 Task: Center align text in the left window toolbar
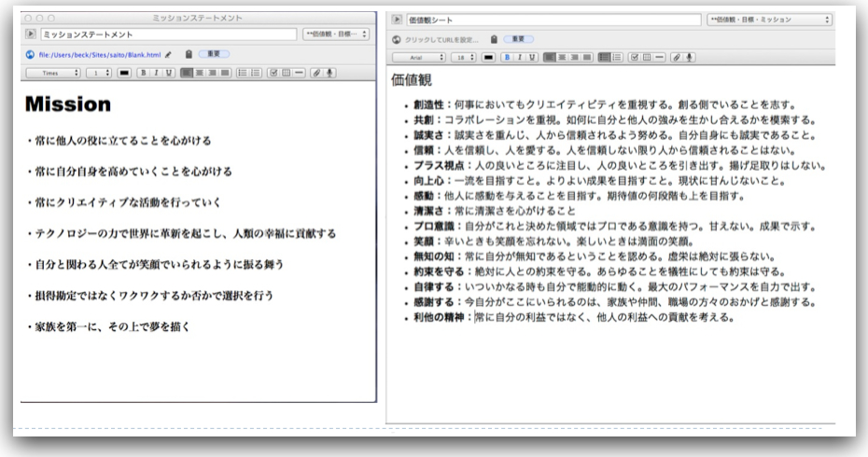pos(202,71)
